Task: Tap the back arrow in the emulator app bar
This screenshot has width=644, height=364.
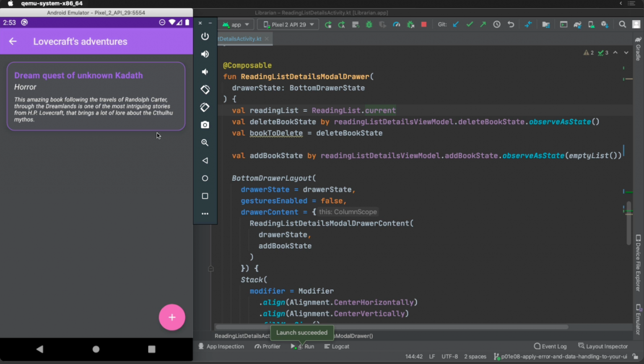Action: (13, 41)
